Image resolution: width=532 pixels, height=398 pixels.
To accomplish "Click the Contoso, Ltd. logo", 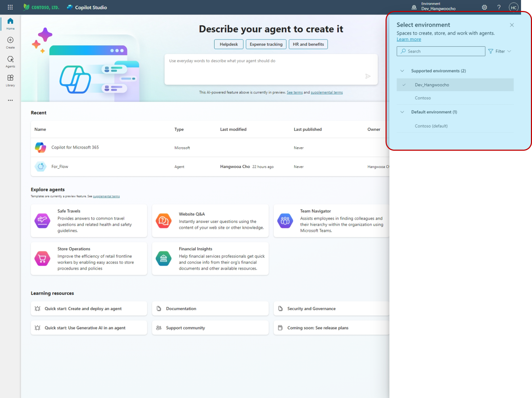I will [41, 7].
